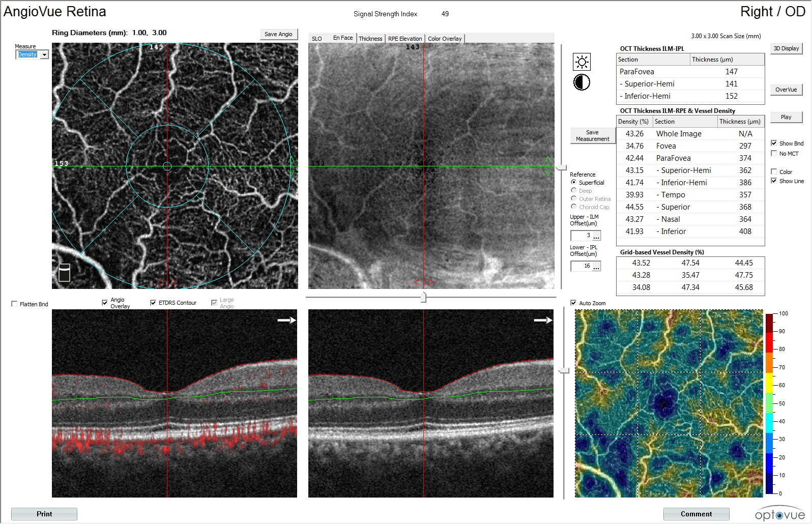Uncheck the Show Line checkbox
Viewport: 812px width, 524px height.
click(774, 181)
